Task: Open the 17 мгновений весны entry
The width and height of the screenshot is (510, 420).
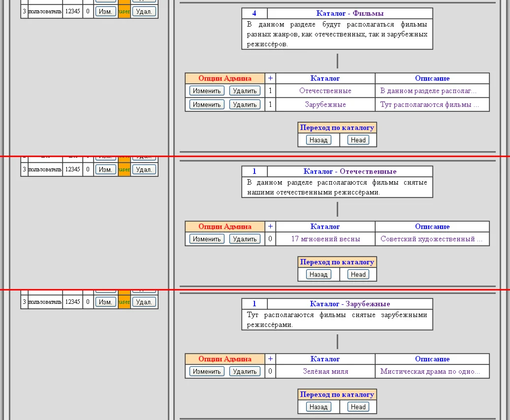Action: pyautogui.click(x=325, y=239)
